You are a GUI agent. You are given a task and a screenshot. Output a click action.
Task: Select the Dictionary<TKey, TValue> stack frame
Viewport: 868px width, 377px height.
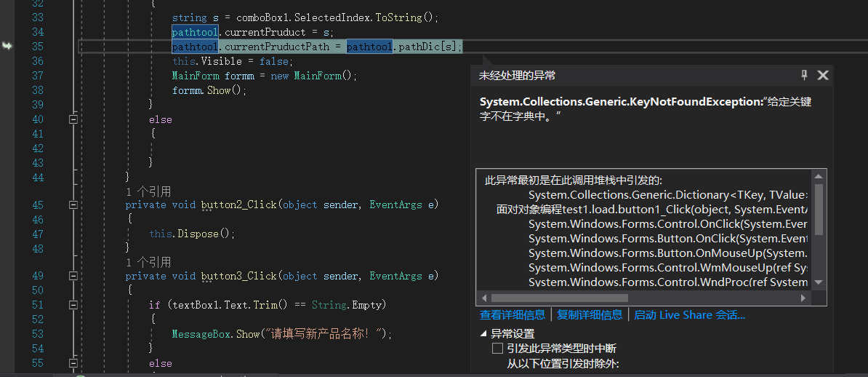coord(668,195)
